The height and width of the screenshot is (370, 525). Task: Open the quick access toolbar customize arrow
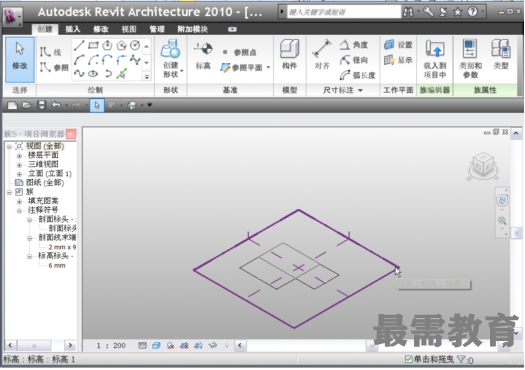click(150, 105)
